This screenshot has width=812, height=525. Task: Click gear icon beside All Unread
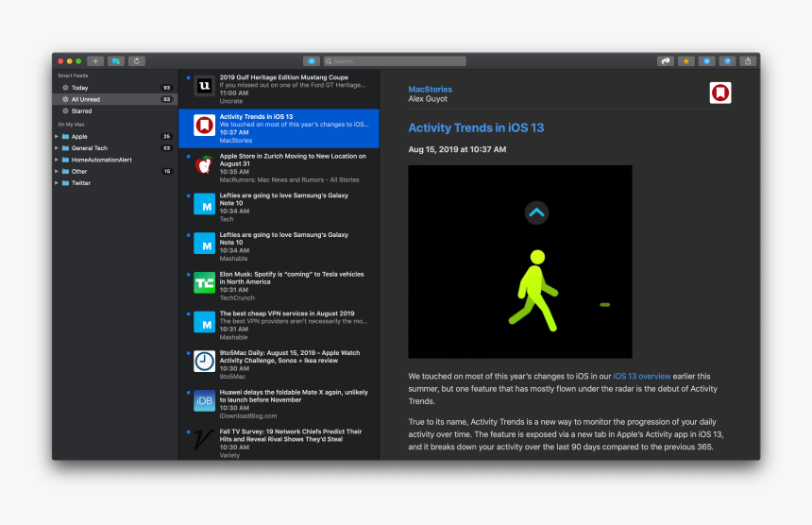tap(65, 99)
